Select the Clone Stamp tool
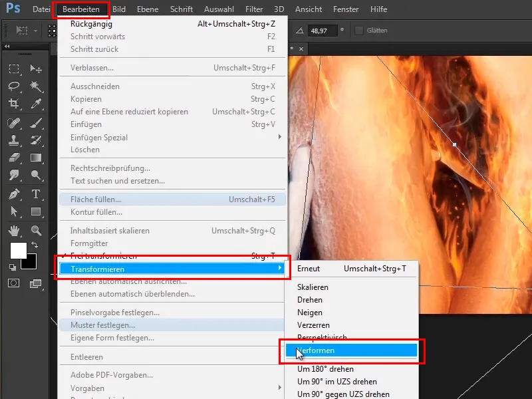Image resolution: width=532 pixels, height=399 pixels. point(14,140)
